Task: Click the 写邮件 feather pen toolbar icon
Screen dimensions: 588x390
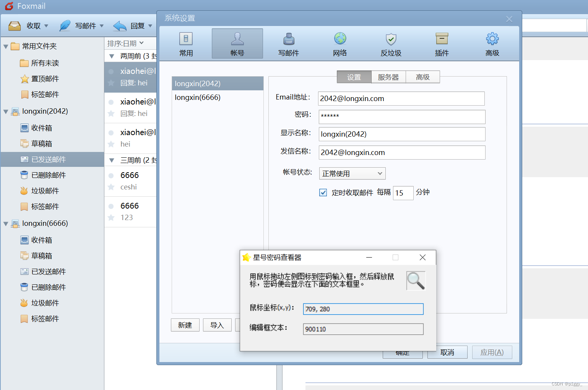Action: pyautogui.click(x=65, y=26)
